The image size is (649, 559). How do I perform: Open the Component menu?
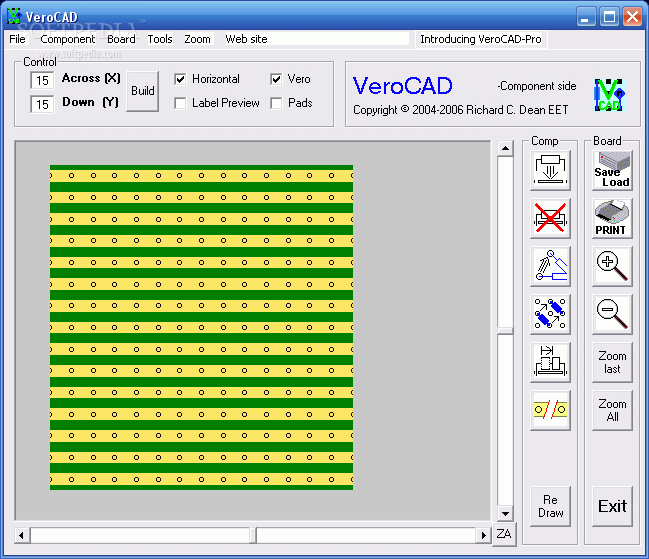(67, 39)
